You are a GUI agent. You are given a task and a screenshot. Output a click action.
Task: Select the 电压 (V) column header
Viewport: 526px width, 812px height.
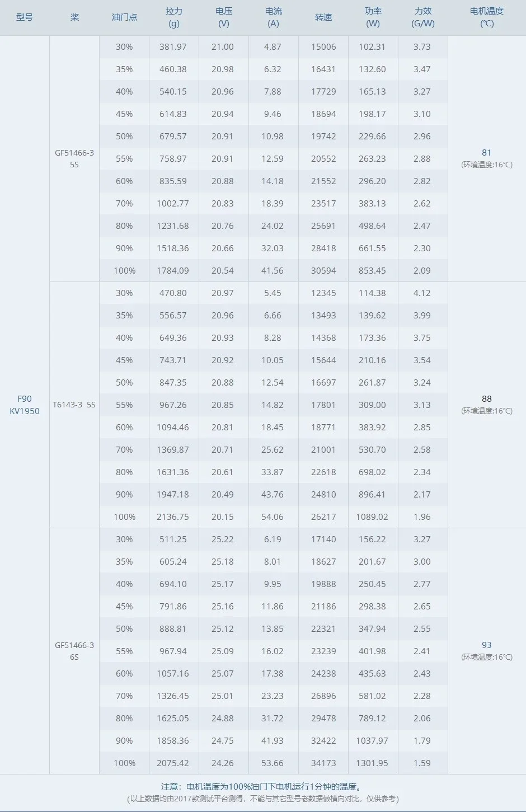223,17
